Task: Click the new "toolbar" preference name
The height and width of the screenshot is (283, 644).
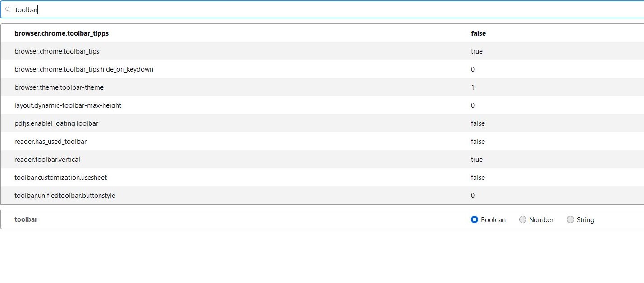Action: point(26,219)
